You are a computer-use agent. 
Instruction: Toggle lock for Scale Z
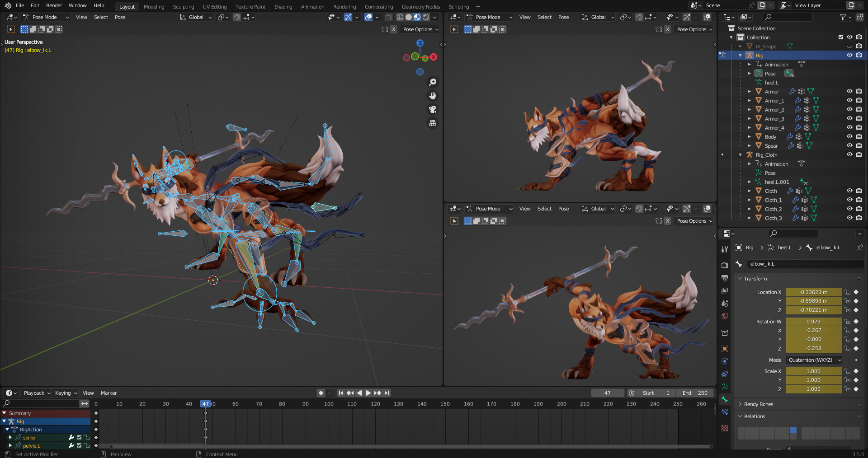tap(848, 389)
